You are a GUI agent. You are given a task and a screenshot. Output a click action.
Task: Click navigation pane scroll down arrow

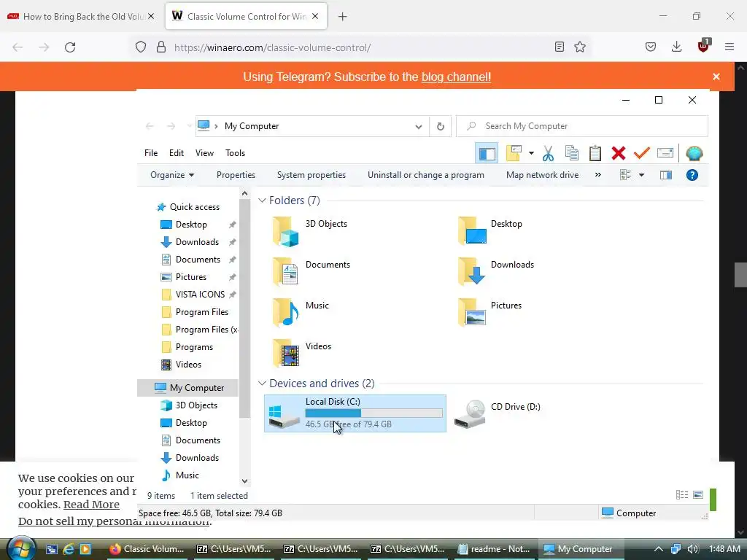(244, 481)
